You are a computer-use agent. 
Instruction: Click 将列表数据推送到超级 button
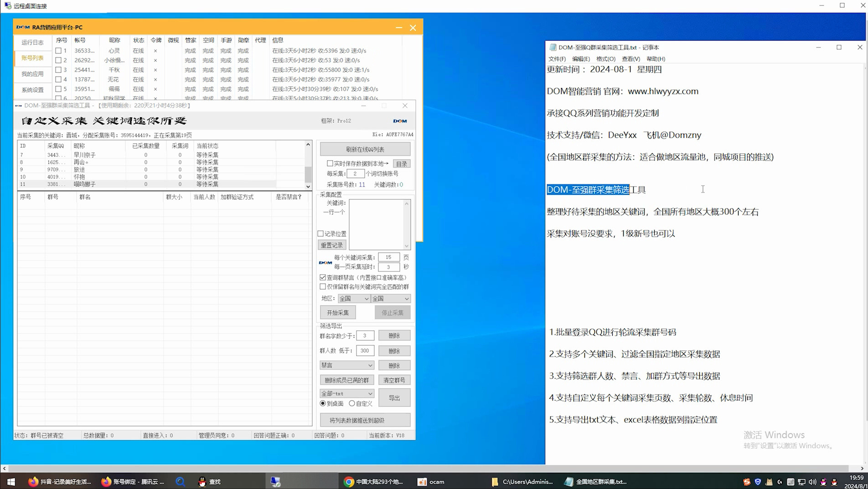coord(365,420)
